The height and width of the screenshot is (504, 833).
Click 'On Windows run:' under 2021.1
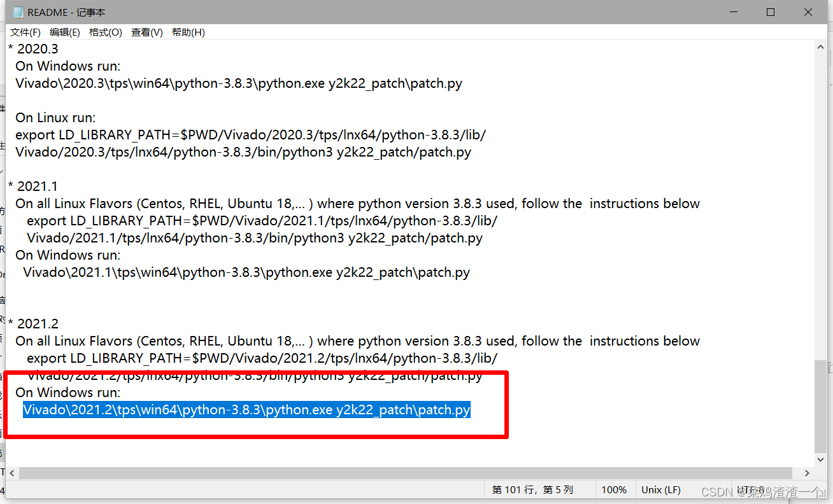tap(68, 255)
